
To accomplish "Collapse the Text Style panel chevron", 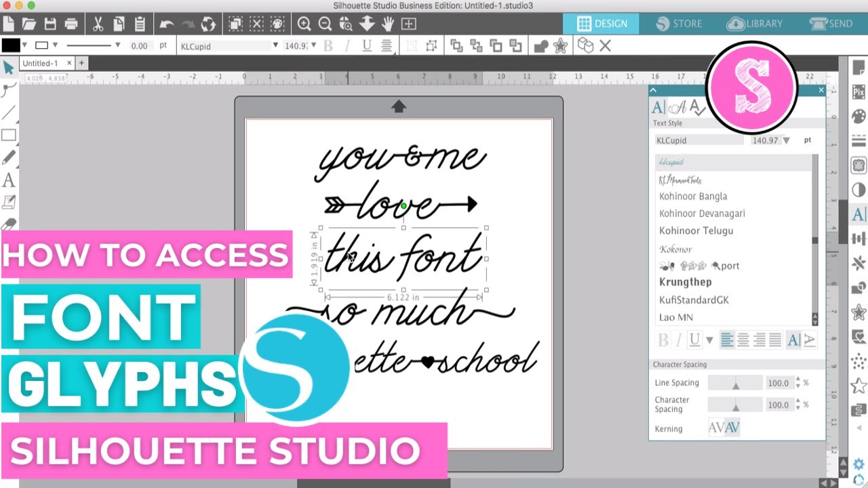I will point(654,90).
